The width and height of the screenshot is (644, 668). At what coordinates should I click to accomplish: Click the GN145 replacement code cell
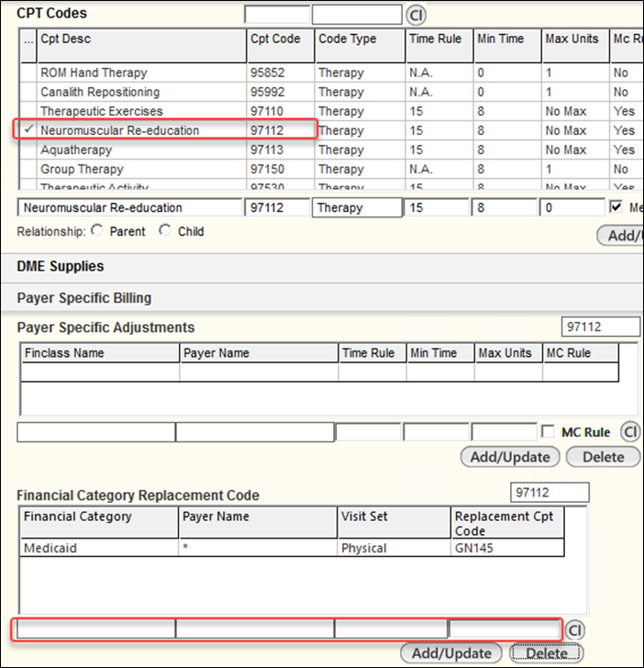click(507, 548)
